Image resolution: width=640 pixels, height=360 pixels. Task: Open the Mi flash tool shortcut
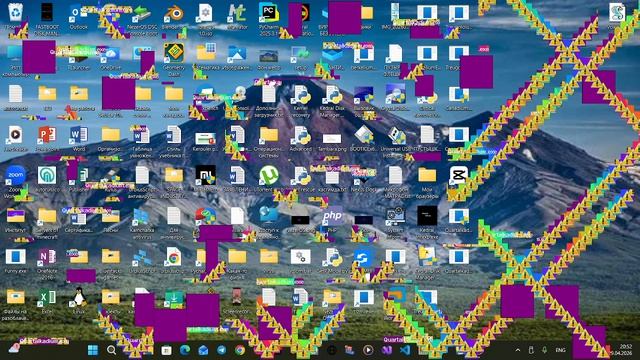[205, 175]
